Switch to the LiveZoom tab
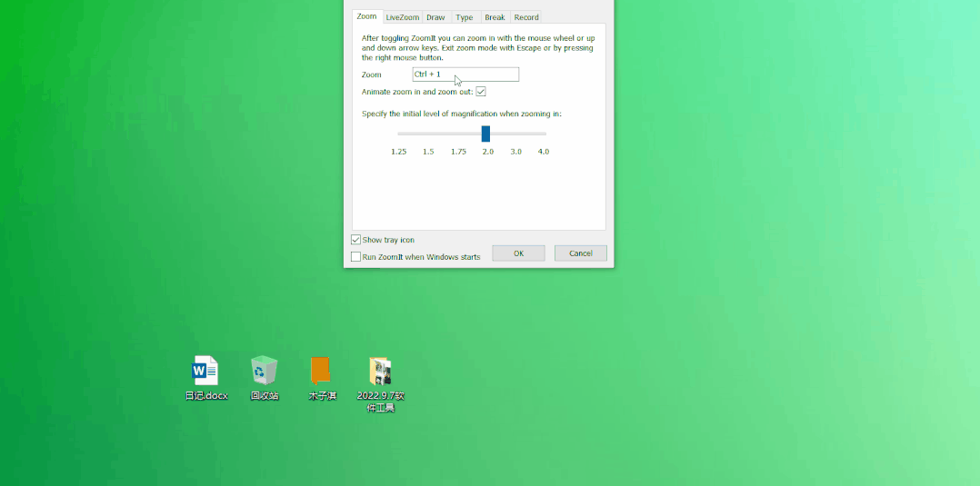 click(402, 17)
